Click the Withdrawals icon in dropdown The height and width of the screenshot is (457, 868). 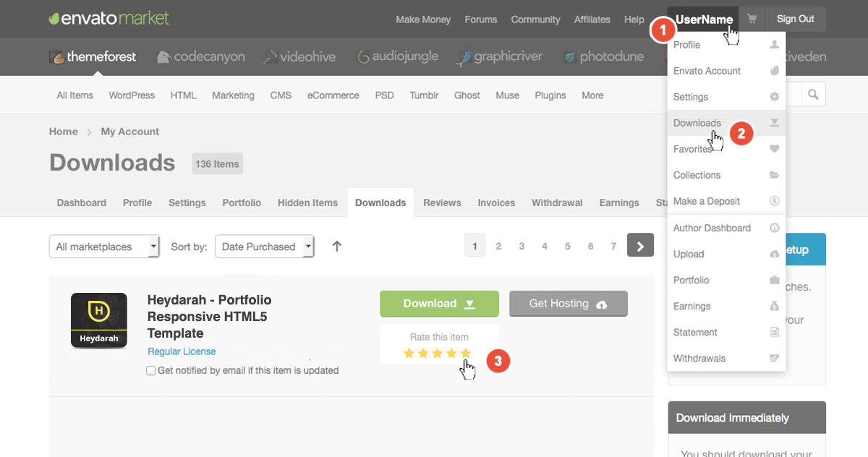(x=774, y=358)
